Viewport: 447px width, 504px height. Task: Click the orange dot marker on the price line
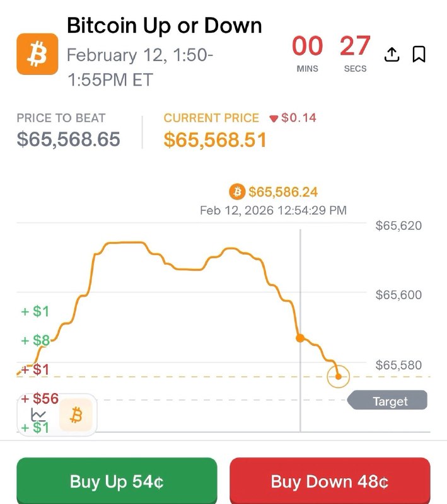[299, 338]
